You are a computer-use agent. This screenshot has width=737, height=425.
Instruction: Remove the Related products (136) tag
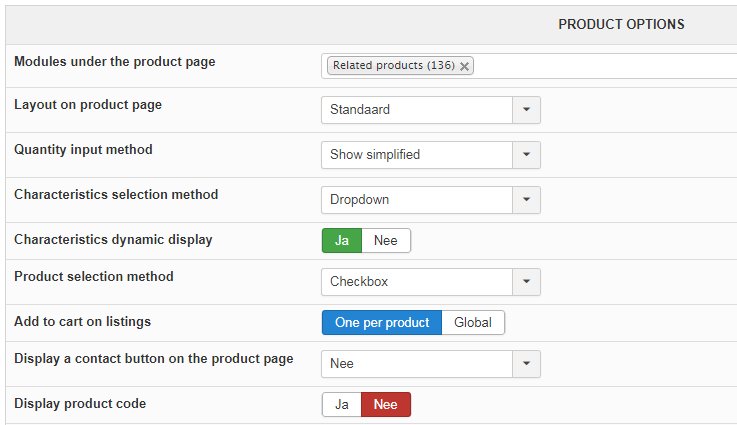point(464,66)
